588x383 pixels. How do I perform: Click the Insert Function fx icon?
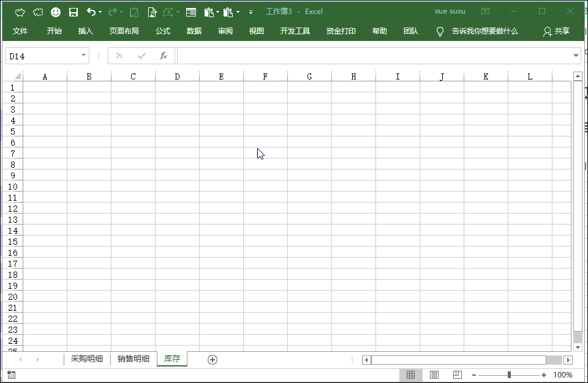tap(163, 56)
